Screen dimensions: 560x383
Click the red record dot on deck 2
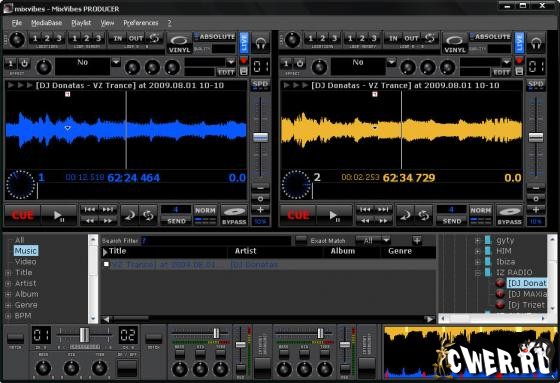tap(519, 60)
